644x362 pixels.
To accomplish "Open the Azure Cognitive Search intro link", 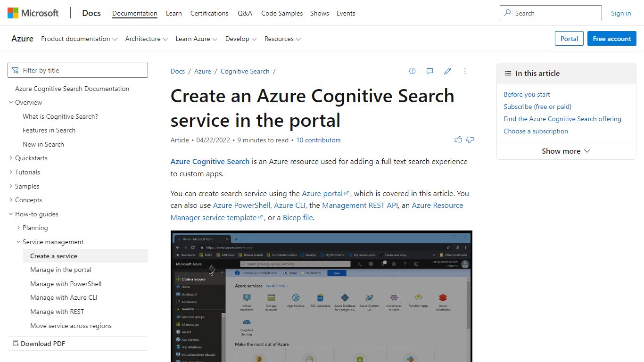I will pyautogui.click(x=210, y=161).
